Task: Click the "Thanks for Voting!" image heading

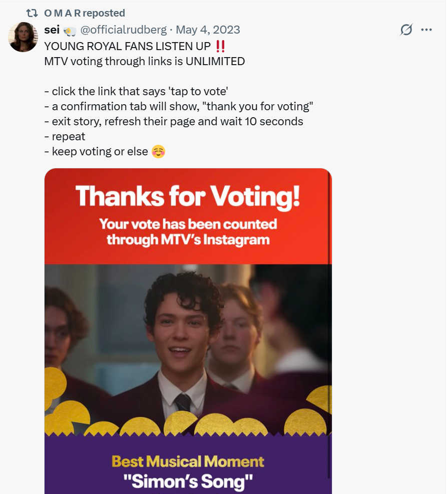Action: coord(188,196)
